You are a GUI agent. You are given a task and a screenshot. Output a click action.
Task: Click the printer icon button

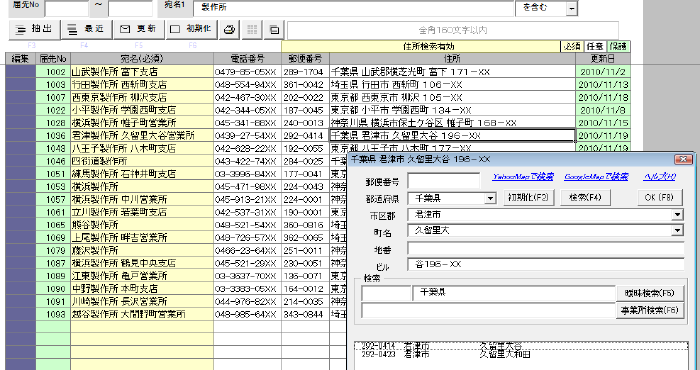[229, 30]
